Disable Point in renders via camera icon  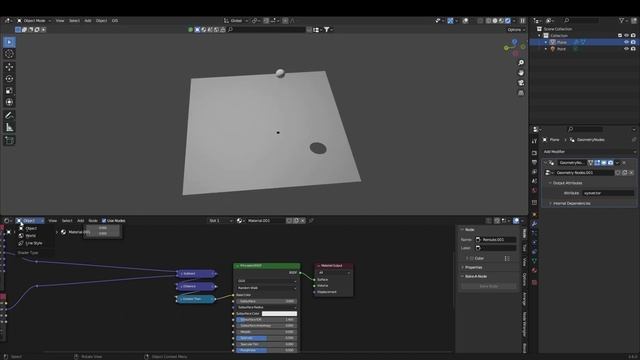coord(633,49)
